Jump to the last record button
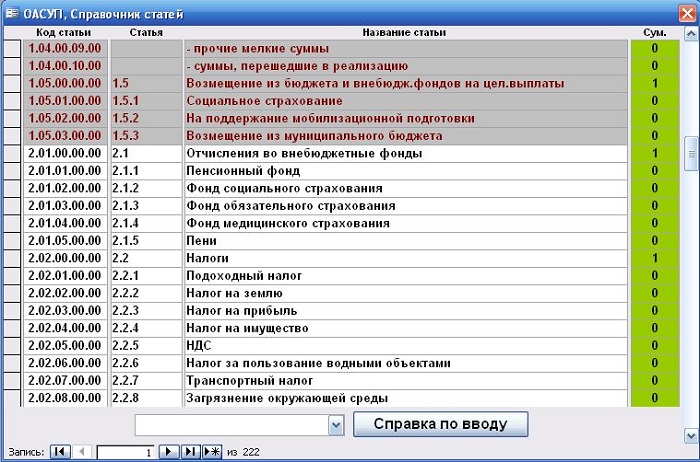This screenshot has height=462, width=700. (190, 452)
